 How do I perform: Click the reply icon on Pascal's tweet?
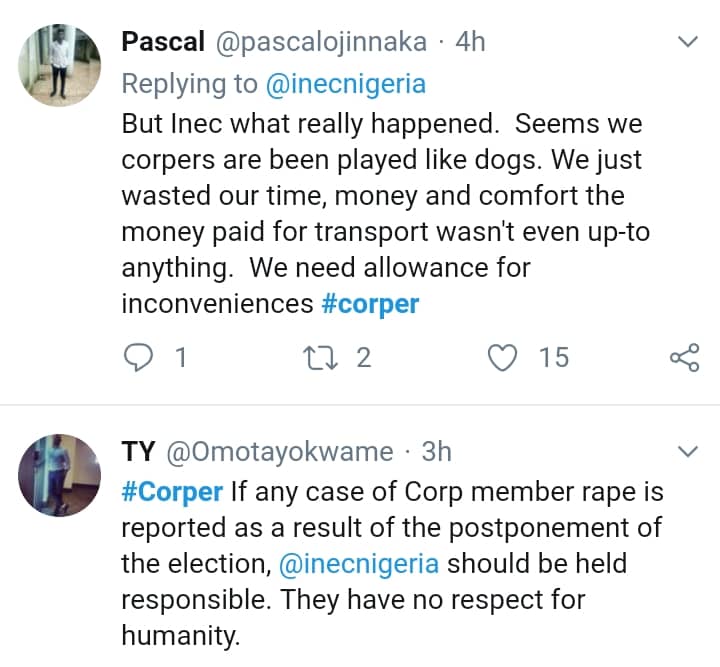point(137,357)
